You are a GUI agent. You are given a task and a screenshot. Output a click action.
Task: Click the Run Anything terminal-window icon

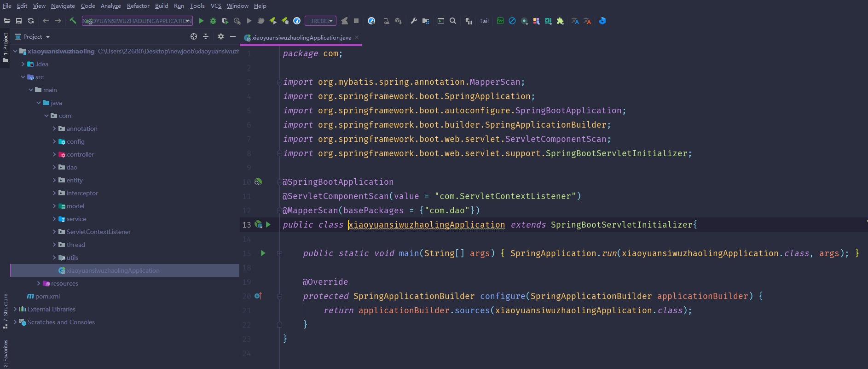[441, 21]
